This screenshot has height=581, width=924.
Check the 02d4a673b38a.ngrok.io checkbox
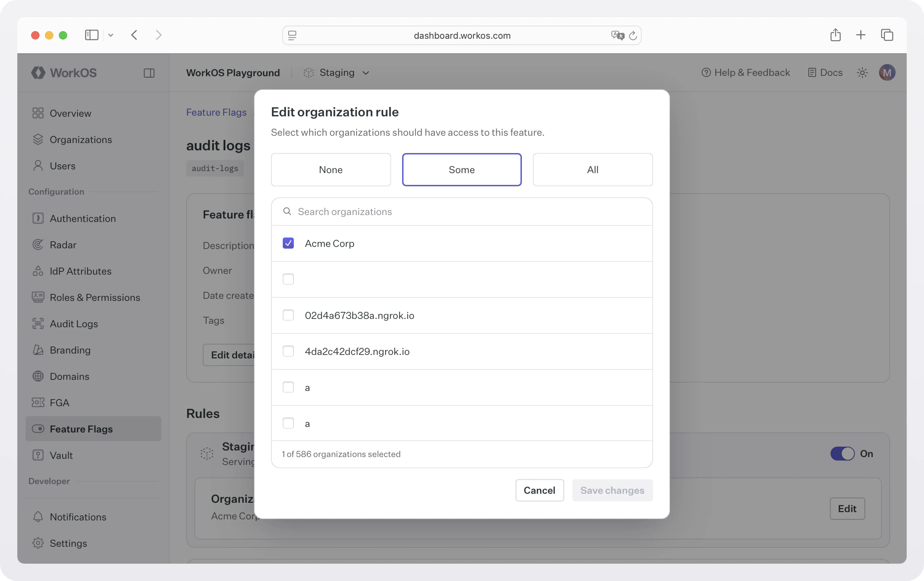pos(288,315)
